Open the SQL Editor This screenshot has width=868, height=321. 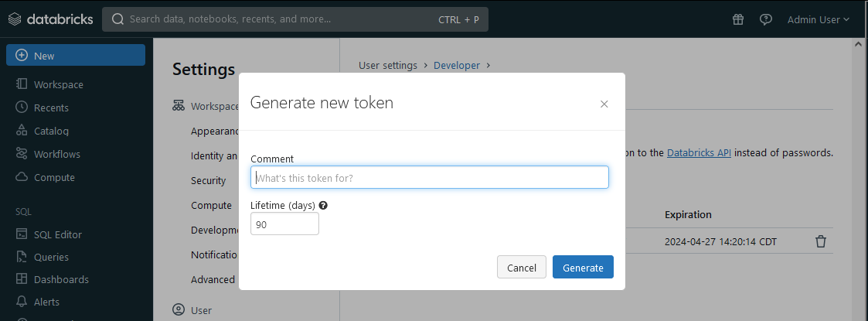click(x=57, y=234)
